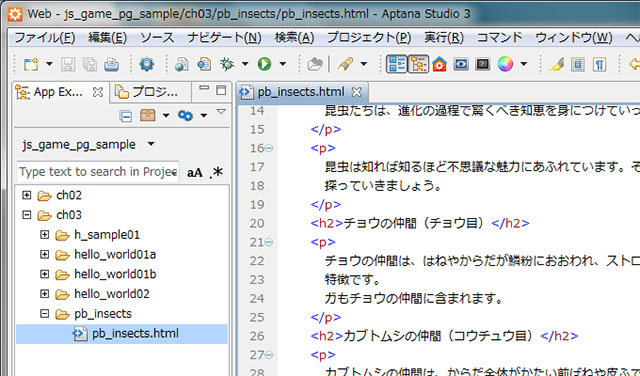Expand the hello_world01a folder
The image size is (640, 376).
[45, 254]
